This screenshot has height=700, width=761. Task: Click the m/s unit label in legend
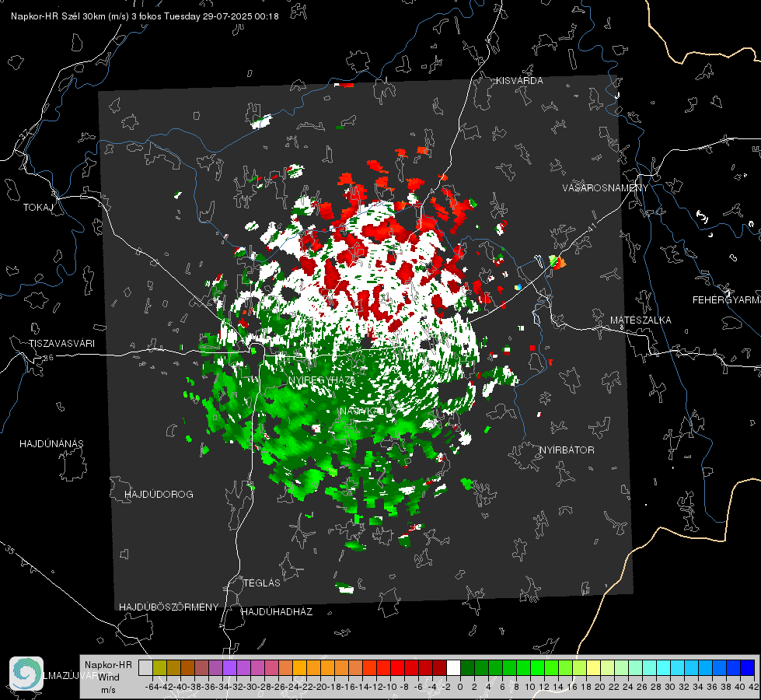click(108, 690)
